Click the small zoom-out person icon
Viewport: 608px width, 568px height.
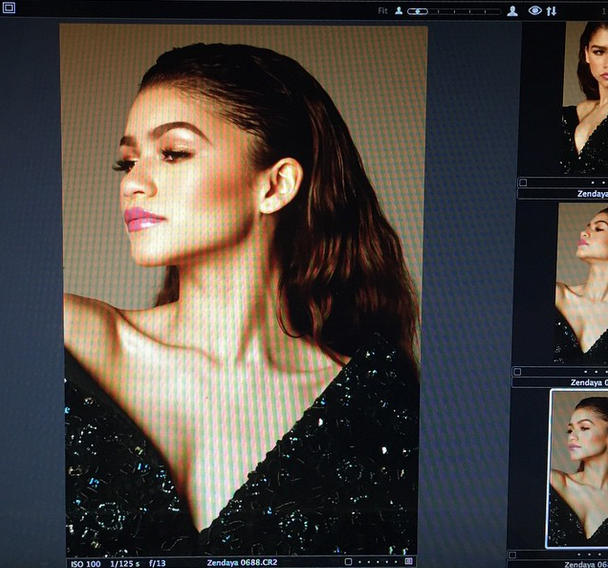pos(398,11)
